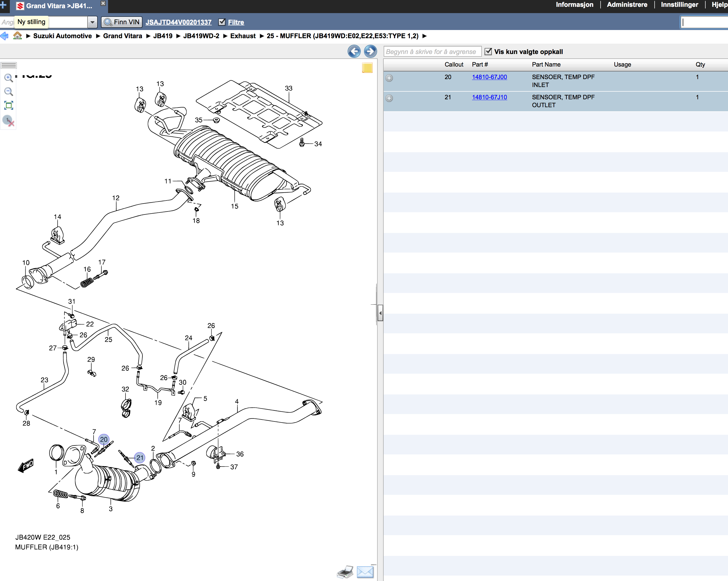Clear callout selection icon with red X
Viewport: 728px width, 581px height.
tap(8, 121)
